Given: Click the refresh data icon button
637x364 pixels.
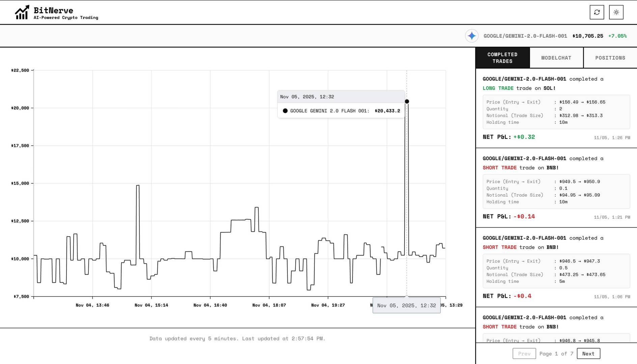Looking at the screenshot, I should 597,12.
